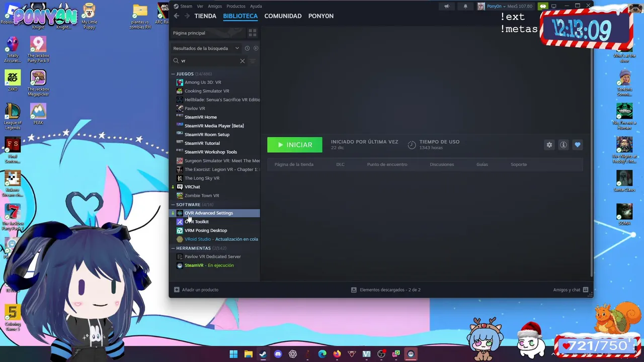Viewport: 644px width, 362px height.
Task: Open game settings gear icon
Action: (549, 145)
